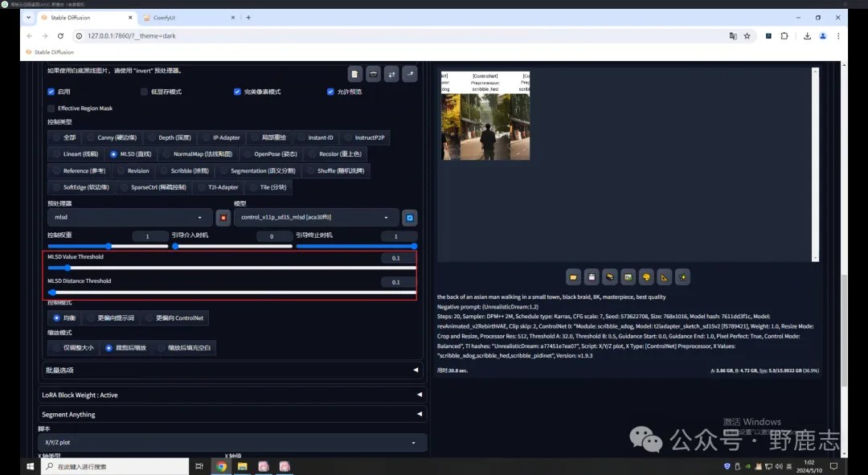Click the 引导终止时机 guidance end slider
Viewport: 868px width, 475px height.
point(356,247)
